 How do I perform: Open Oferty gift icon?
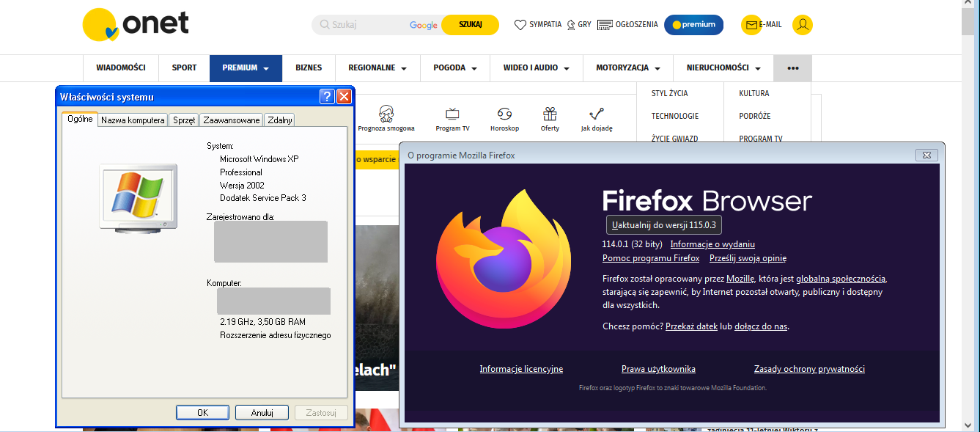[x=550, y=114]
